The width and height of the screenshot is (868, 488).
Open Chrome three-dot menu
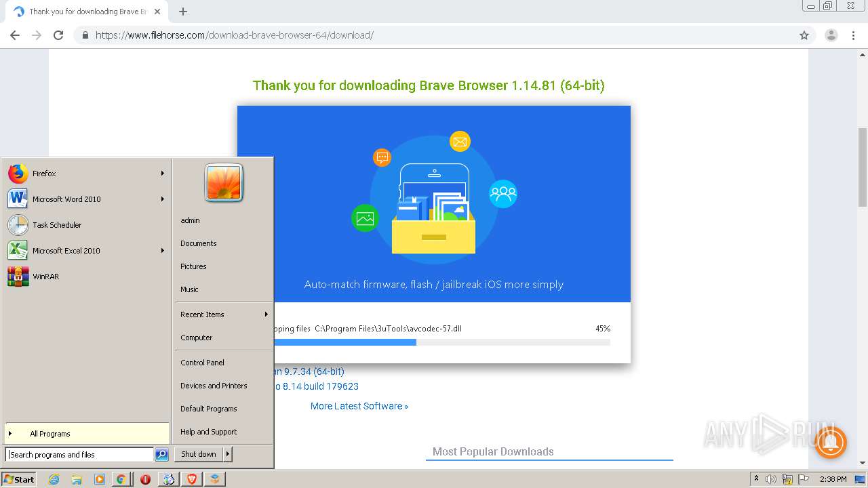tap(854, 35)
